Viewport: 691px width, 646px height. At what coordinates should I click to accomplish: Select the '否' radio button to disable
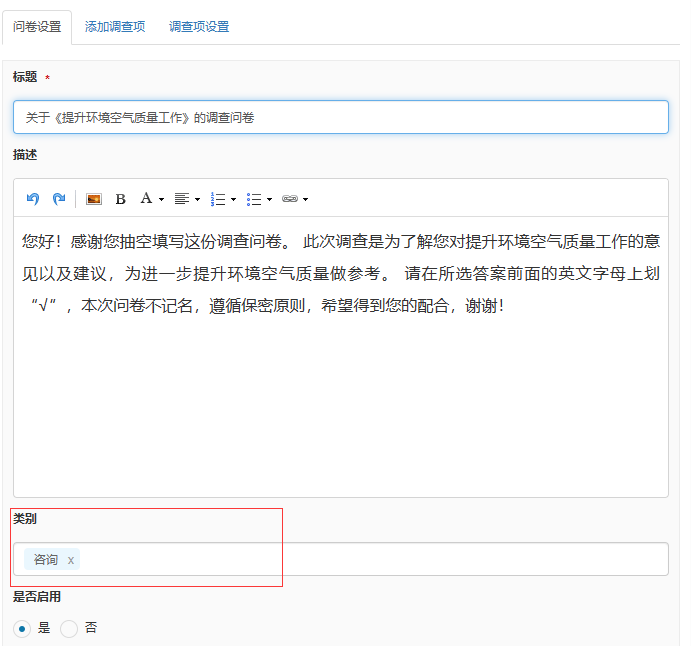69,629
